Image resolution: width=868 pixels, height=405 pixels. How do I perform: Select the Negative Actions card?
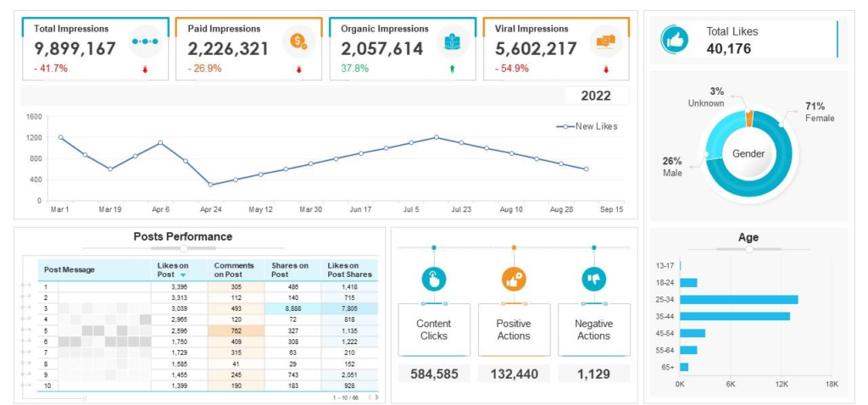(x=593, y=330)
